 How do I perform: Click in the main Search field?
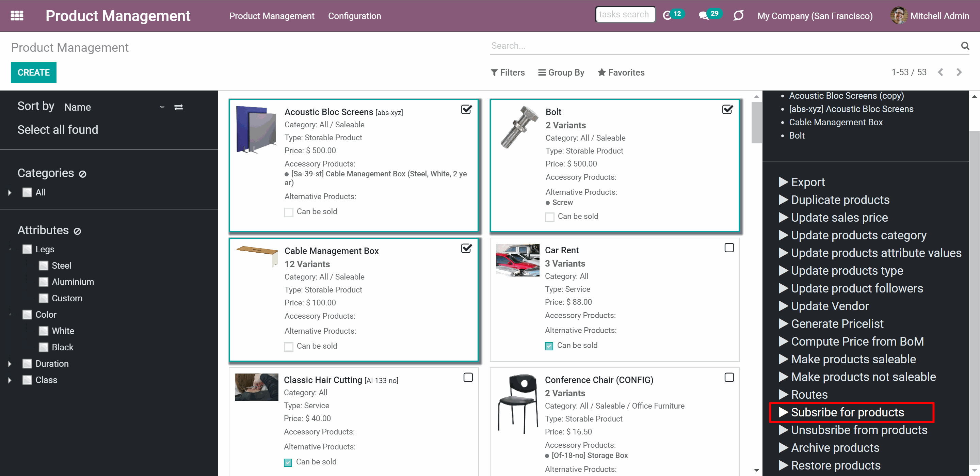click(725, 46)
